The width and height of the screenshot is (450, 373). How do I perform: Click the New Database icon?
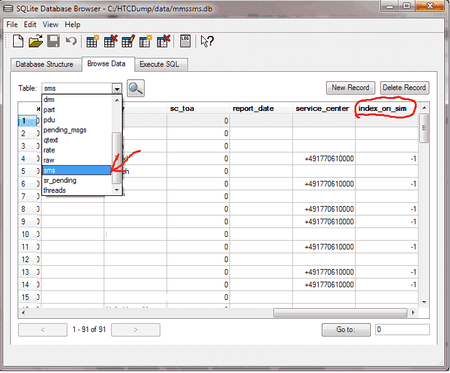coord(18,41)
